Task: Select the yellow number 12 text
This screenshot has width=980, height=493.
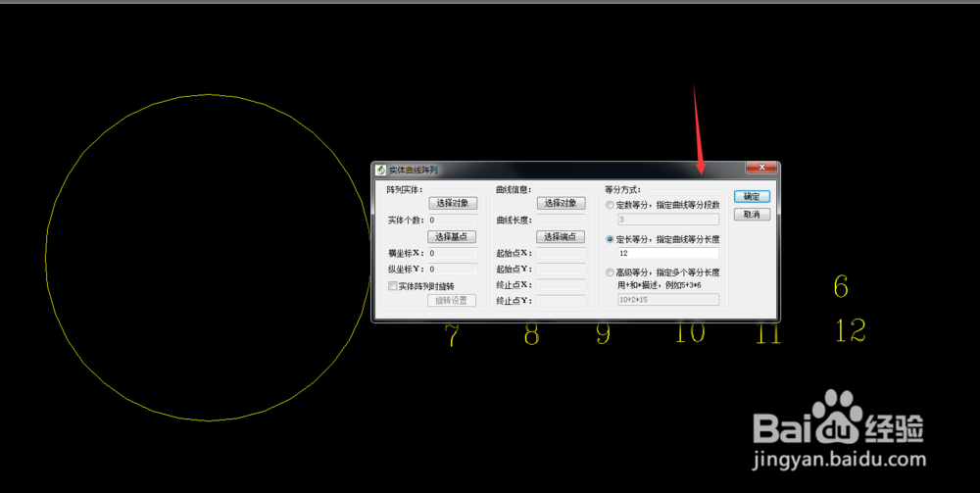Action: point(850,330)
